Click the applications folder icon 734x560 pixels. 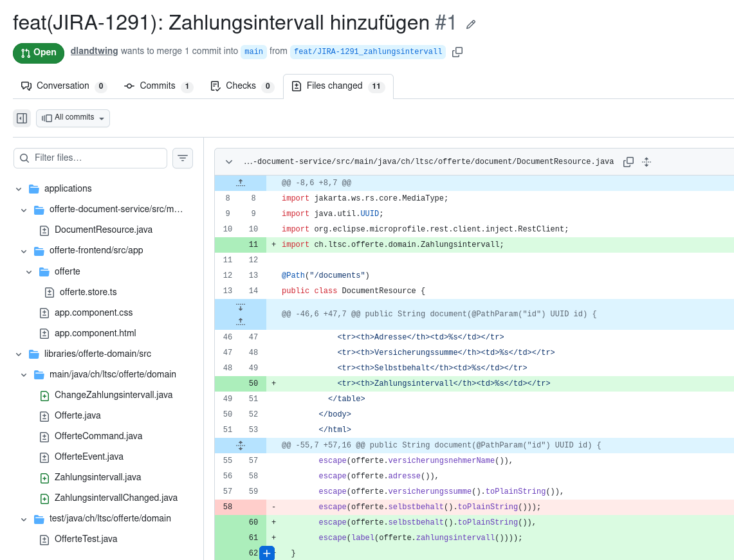[x=33, y=189]
